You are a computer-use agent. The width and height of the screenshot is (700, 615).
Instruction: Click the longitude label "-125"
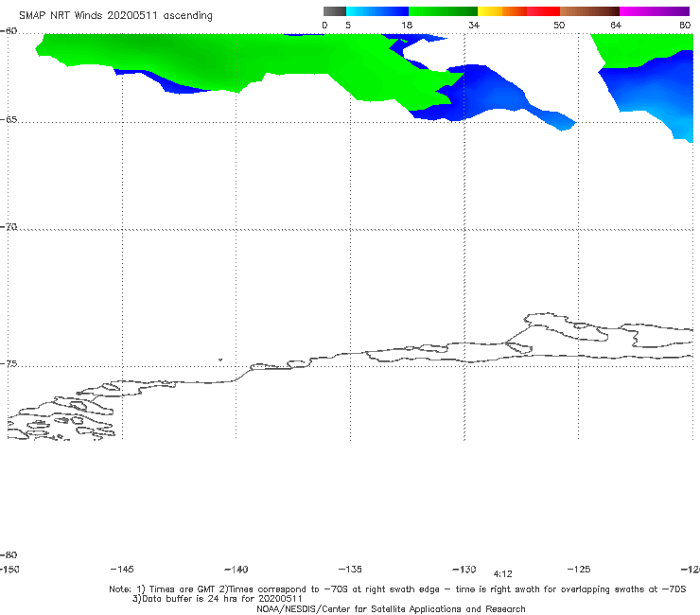[579, 569]
